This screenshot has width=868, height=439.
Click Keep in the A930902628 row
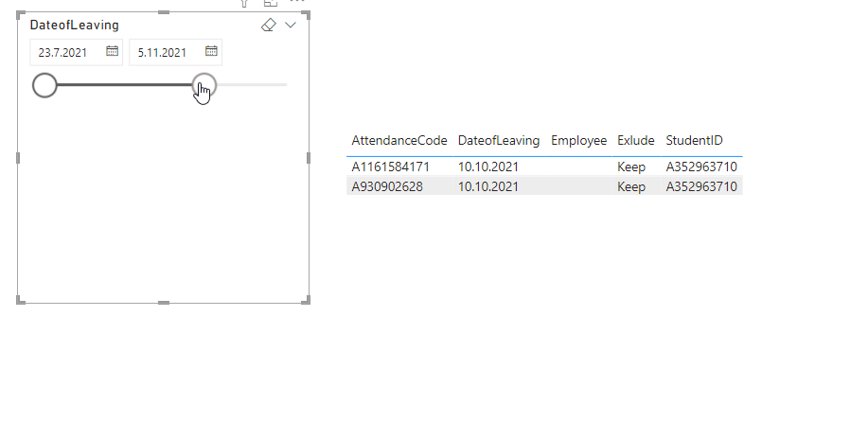tap(631, 186)
